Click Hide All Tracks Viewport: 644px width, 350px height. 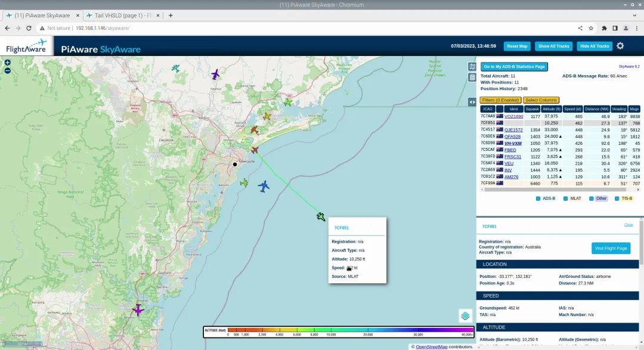point(595,46)
